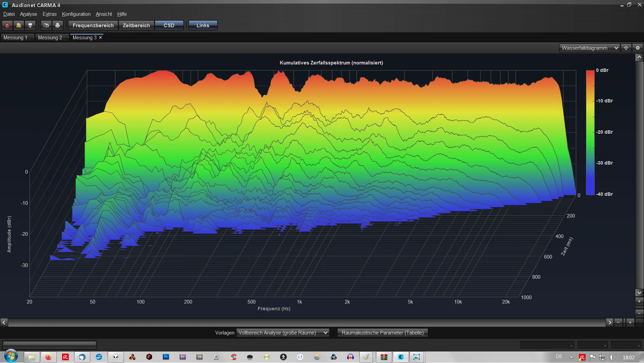644x363 pixels.
Task: Show hidden system tray icons arrow
Action: (571, 357)
